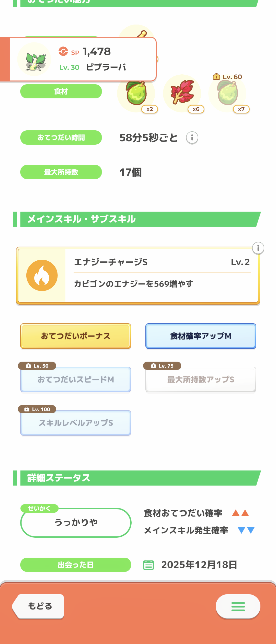This screenshot has height=644, width=276.
Task: Tap the ビブラーバ portrait thumbnail
Action: 34,60
